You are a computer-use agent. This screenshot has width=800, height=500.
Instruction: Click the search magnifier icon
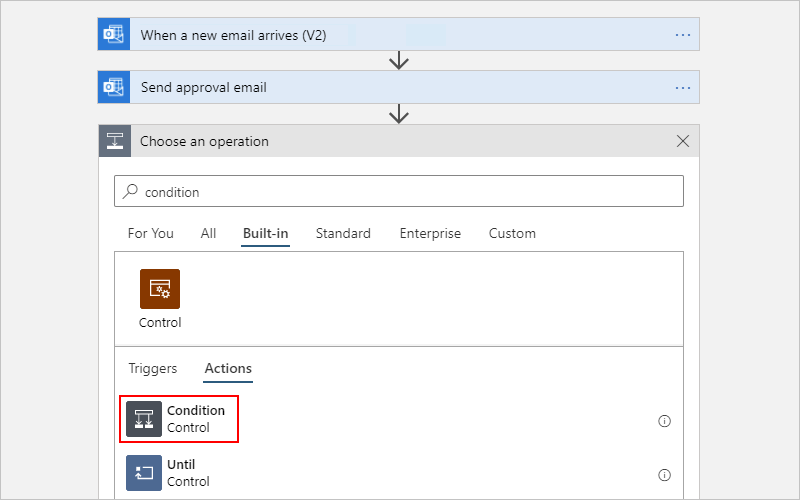(x=130, y=191)
